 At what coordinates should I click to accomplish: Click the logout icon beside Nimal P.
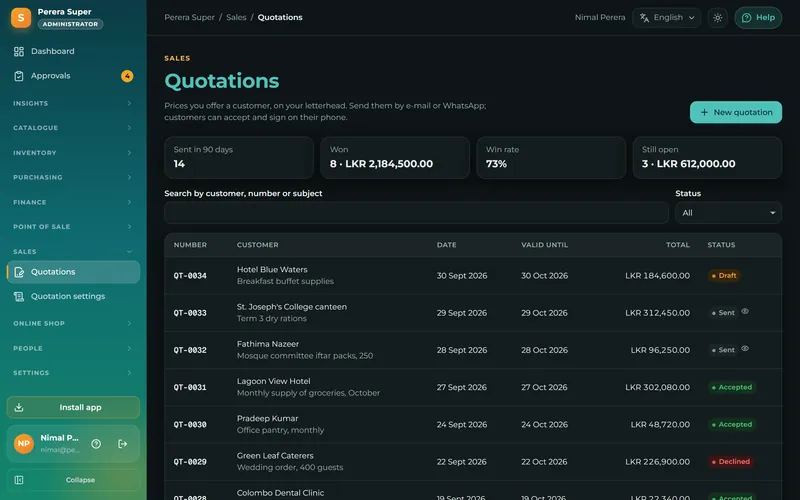click(x=122, y=444)
